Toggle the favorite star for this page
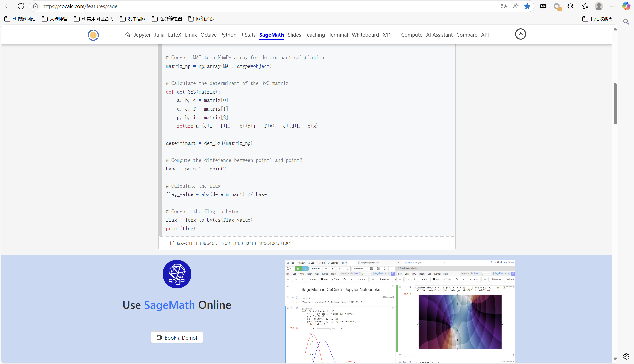This screenshot has height=364, width=634. (x=527, y=6)
